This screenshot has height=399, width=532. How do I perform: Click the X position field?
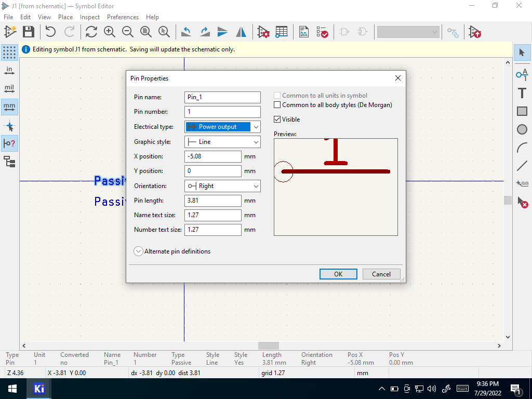(x=212, y=156)
